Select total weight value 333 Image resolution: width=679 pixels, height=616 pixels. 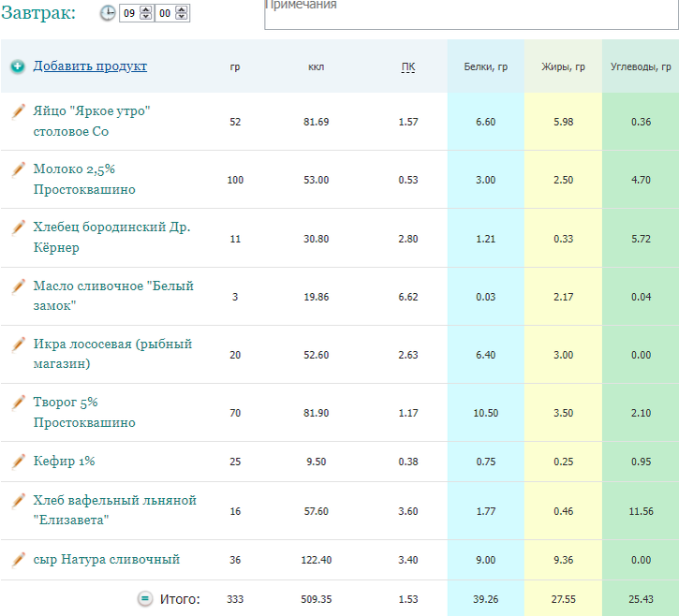click(x=235, y=599)
